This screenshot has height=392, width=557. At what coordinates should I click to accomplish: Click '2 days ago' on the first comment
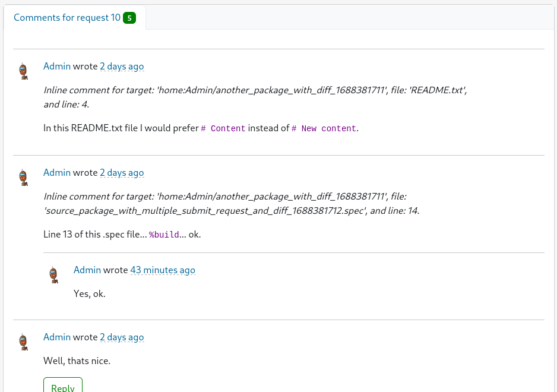point(122,66)
